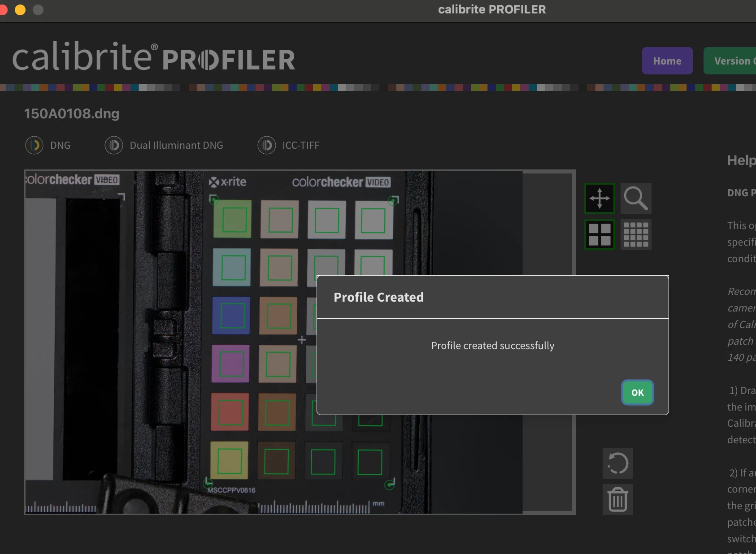
Task: Activate the move/pan arrows tool
Action: [x=600, y=198]
